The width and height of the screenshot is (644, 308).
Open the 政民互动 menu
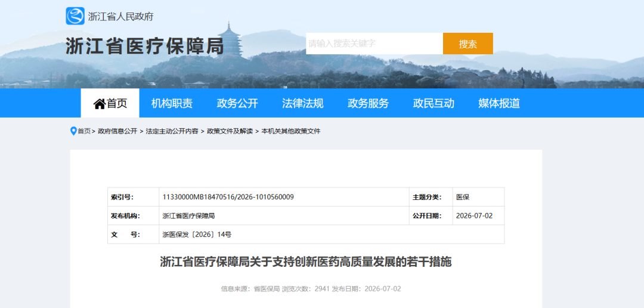(x=434, y=103)
